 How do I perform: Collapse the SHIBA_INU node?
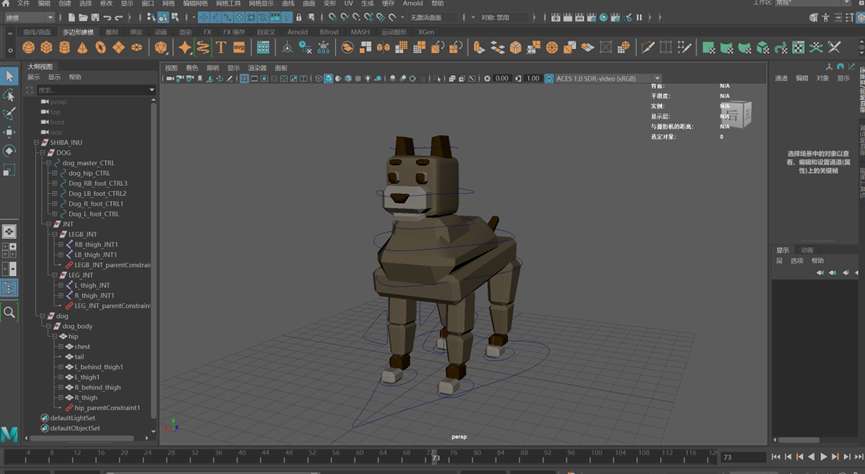tap(36, 142)
